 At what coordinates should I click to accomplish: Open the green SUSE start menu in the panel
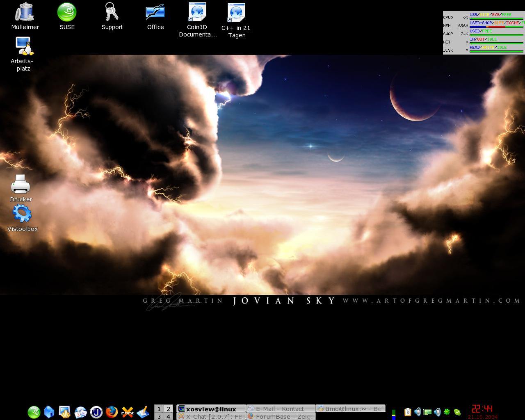coord(34,412)
